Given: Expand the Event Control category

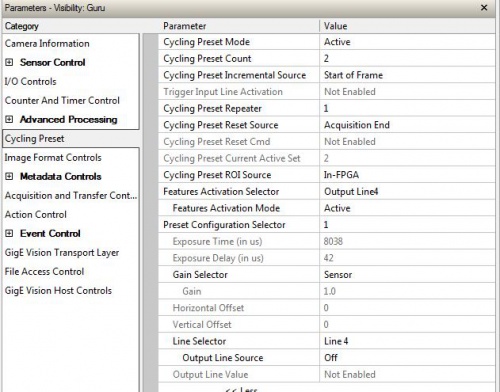Looking at the screenshot, I should pyautogui.click(x=9, y=233).
